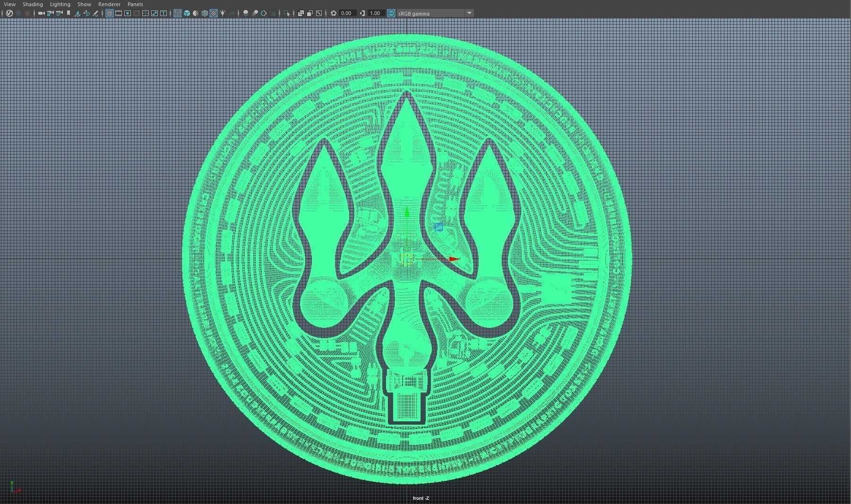Screen dimensions: 851x504
Task: Click the Multisample Anti-aliasing icon
Action: [264, 13]
